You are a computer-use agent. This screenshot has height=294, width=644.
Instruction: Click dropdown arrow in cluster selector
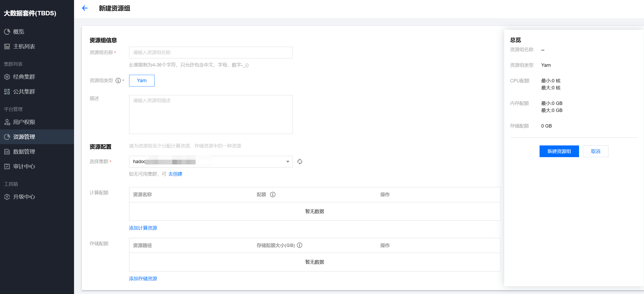click(x=288, y=162)
